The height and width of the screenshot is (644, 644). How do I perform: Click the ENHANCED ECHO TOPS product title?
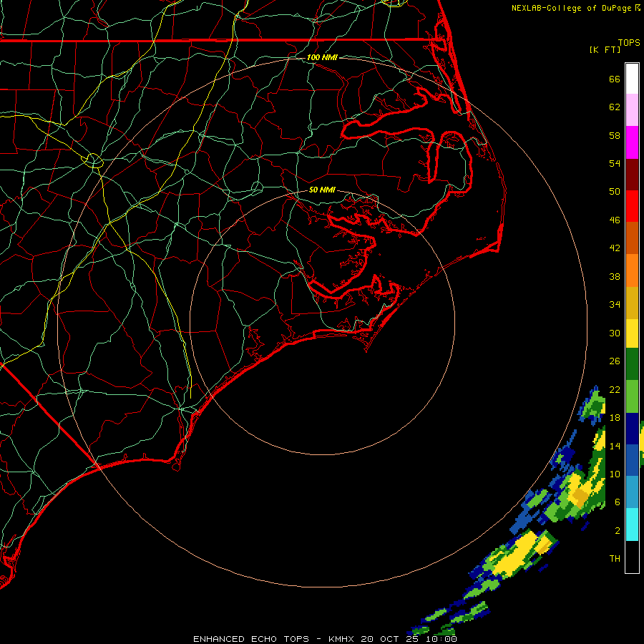coord(251,639)
